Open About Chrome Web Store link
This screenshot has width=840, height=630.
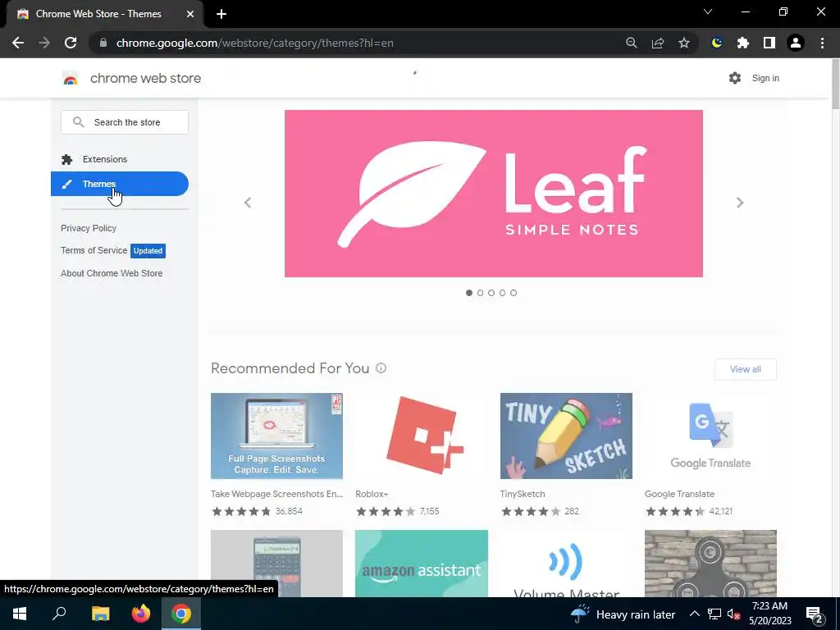(112, 273)
